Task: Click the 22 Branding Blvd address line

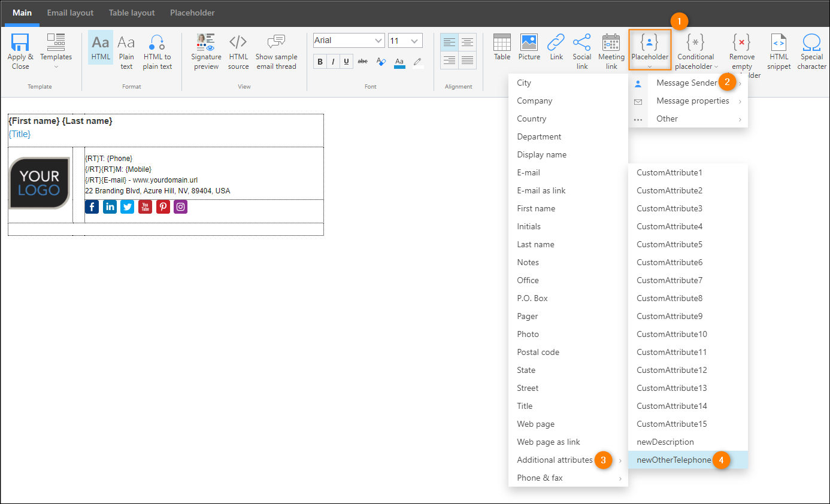Action: 157,191
